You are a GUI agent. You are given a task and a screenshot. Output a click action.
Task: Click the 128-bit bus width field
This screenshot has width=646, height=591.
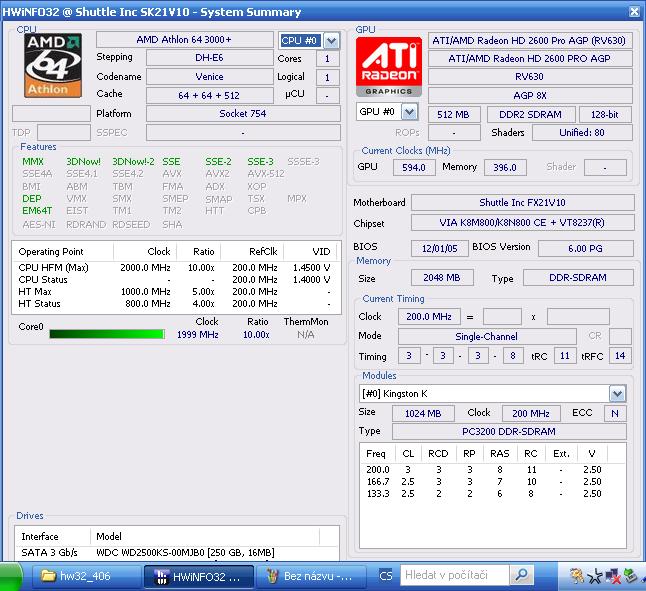click(x=605, y=114)
